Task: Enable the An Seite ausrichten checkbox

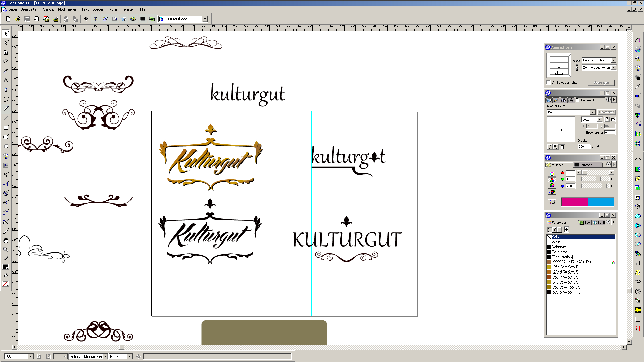Action: pos(548,82)
